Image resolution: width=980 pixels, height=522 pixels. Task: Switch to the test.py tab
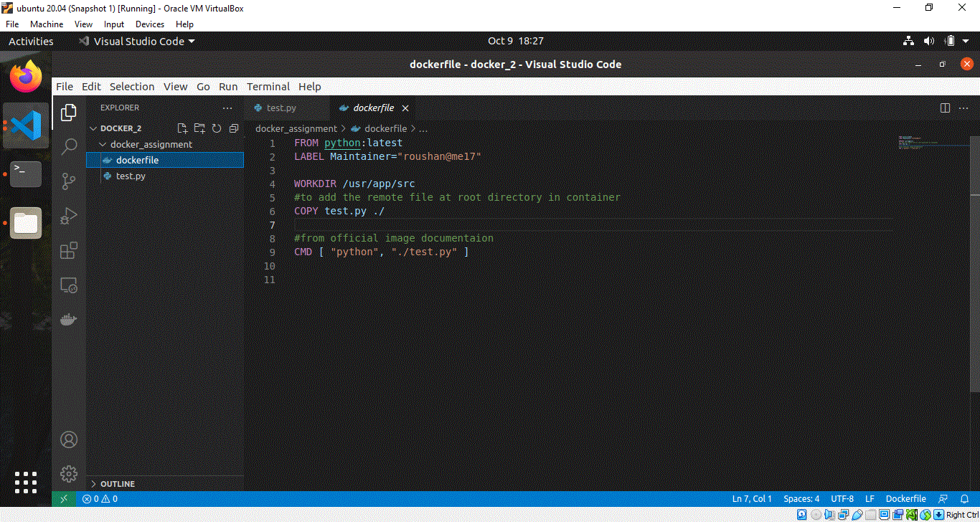click(280, 108)
